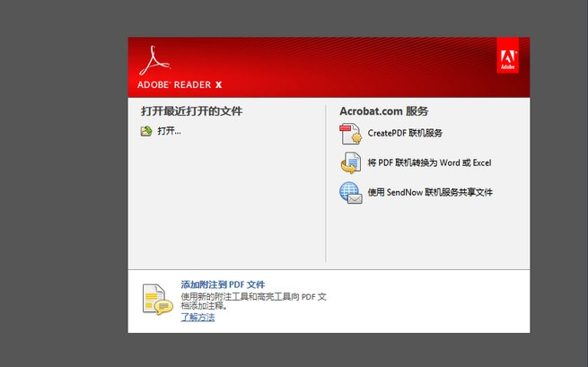Select the 打开最近打开的文件 heading

pos(191,111)
